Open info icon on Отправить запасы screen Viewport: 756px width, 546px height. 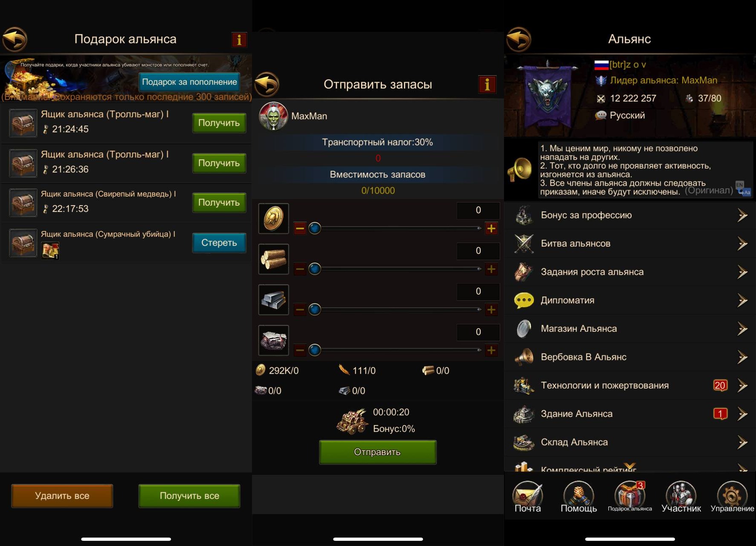[487, 84]
